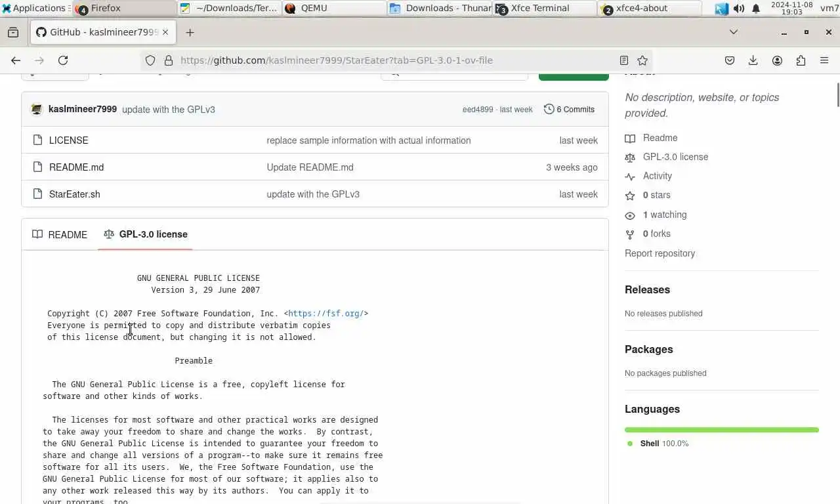Click 'GNU GENERAL PUBLIC LICENSE' title text
Viewport: 840px width, 504px height.
[x=198, y=278]
